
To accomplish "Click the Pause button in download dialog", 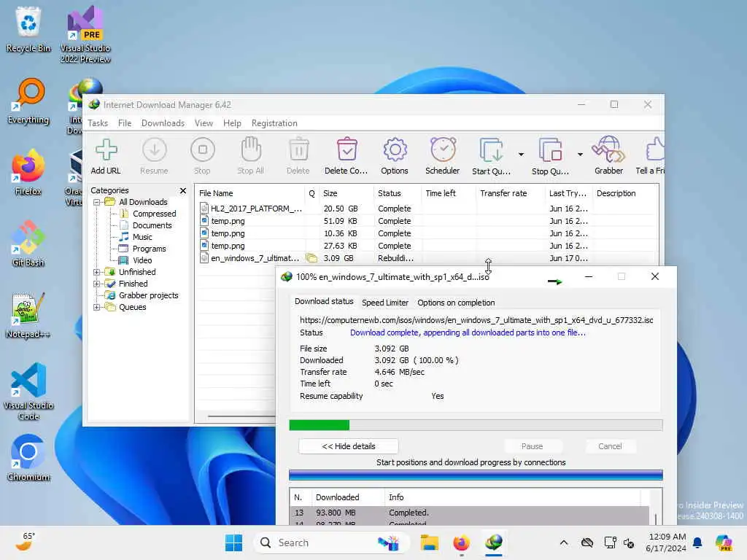I will (x=532, y=446).
